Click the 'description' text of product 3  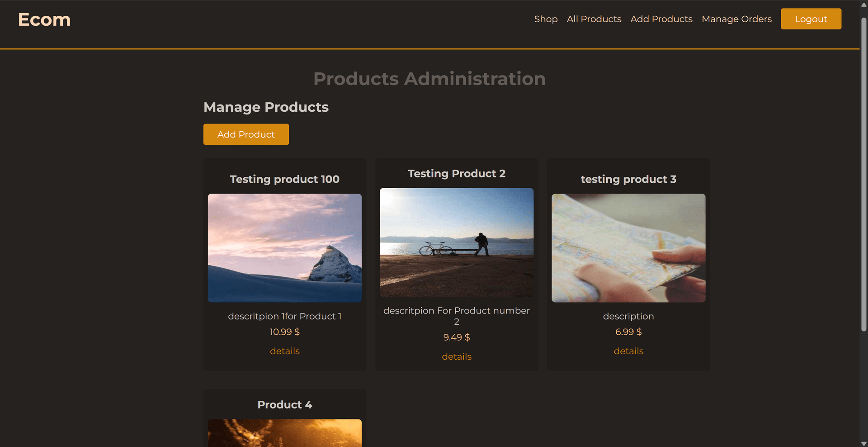tap(628, 316)
